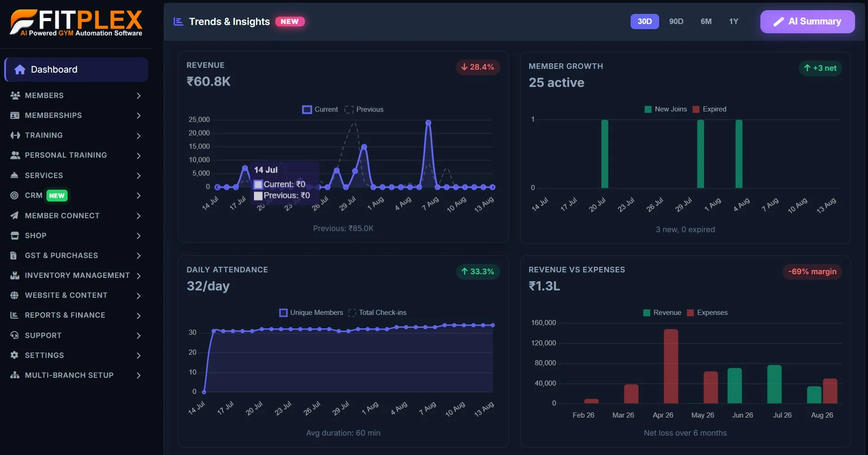This screenshot has width=868, height=455.
Task: Switch to the 6M time range
Action: pyautogui.click(x=706, y=22)
